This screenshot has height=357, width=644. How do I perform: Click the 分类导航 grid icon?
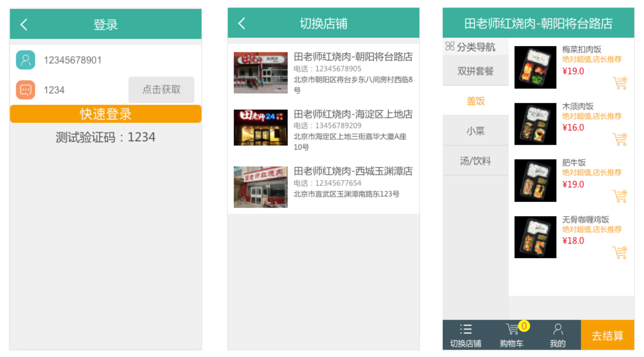pyautogui.click(x=450, y=46)
